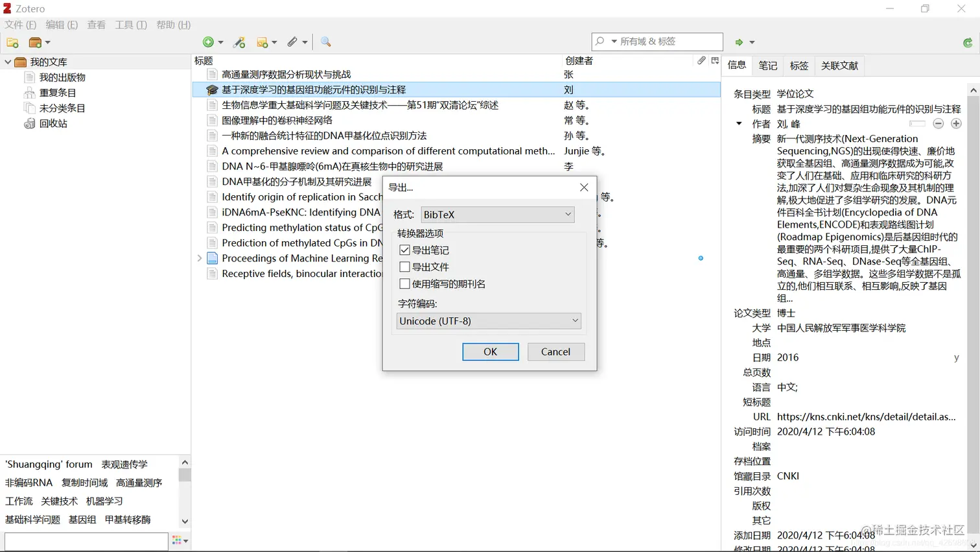Click the green Sync icon
Image resolution: width=980 pixels, height=552 pixels.
(968, 42)
